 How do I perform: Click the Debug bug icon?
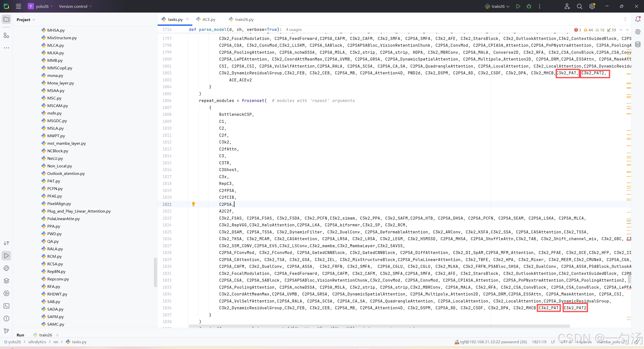pyautogui.click(x=529, y=6)
